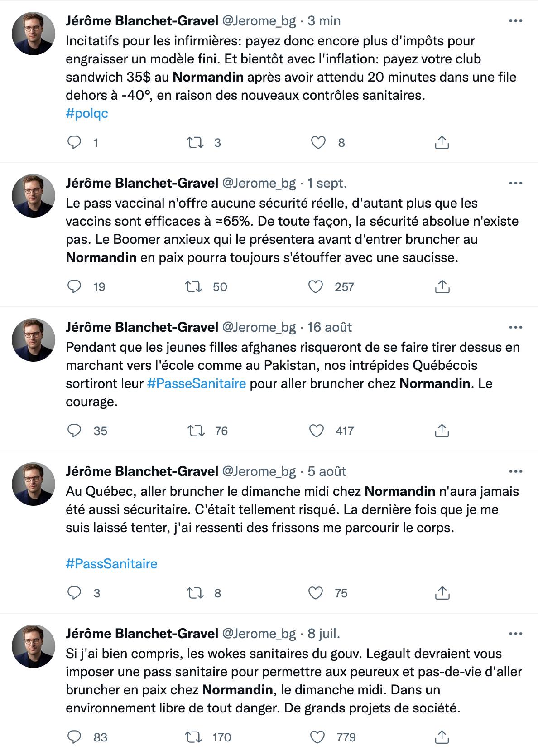Share the 5 août tweet

tap(442, 593)
